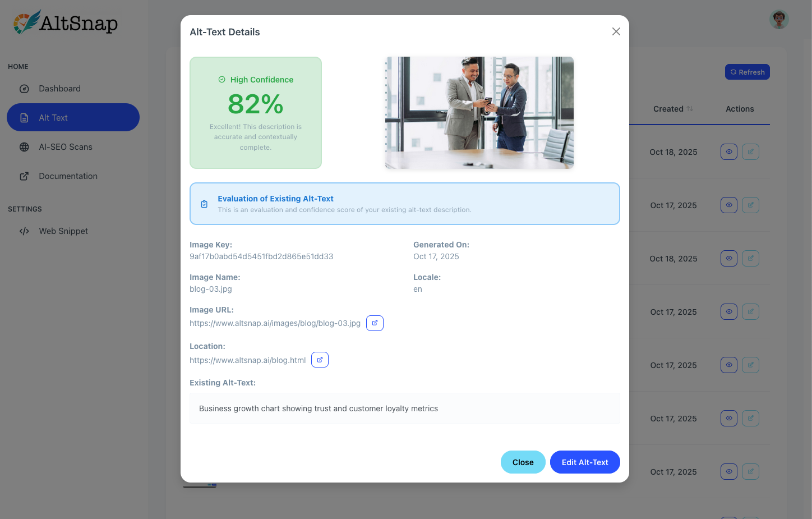The image size is (812, 519).
Task: Open Dashboard from the sidebar
Action: click(59, 89)
